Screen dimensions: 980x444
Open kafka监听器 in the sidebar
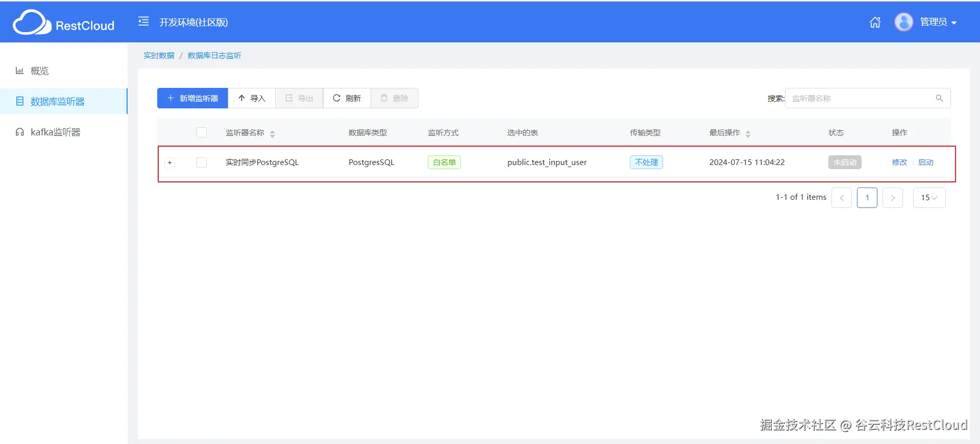pyautogui.click(x=63, y=132)
